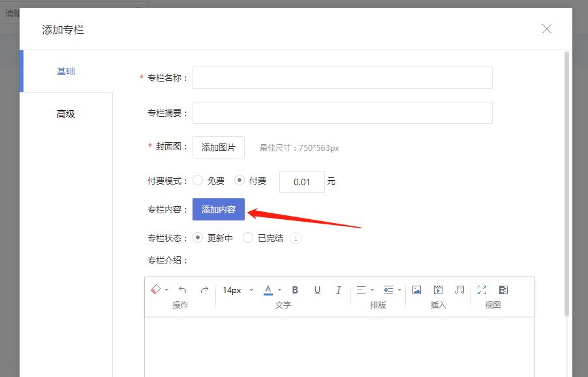The height and width of the screenshot is (377, 588).
Task: Toggle fullscreen editor view
Action: (482, 290)
